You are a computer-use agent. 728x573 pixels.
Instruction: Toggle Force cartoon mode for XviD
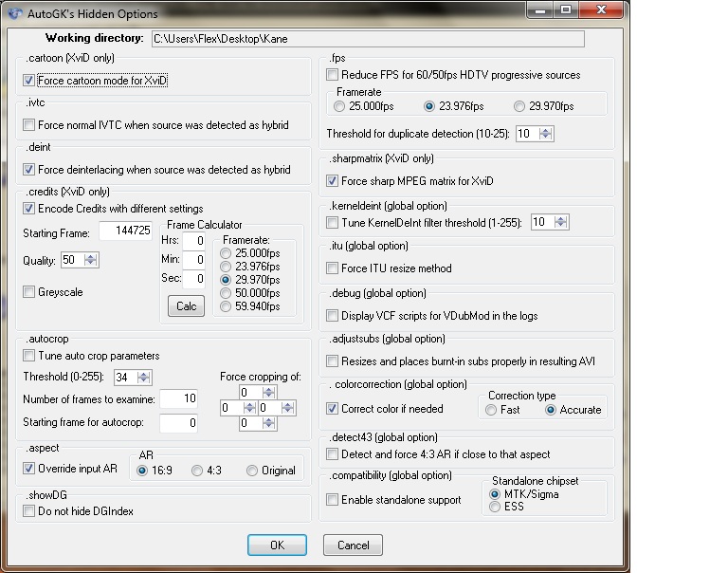pos(28,81)
